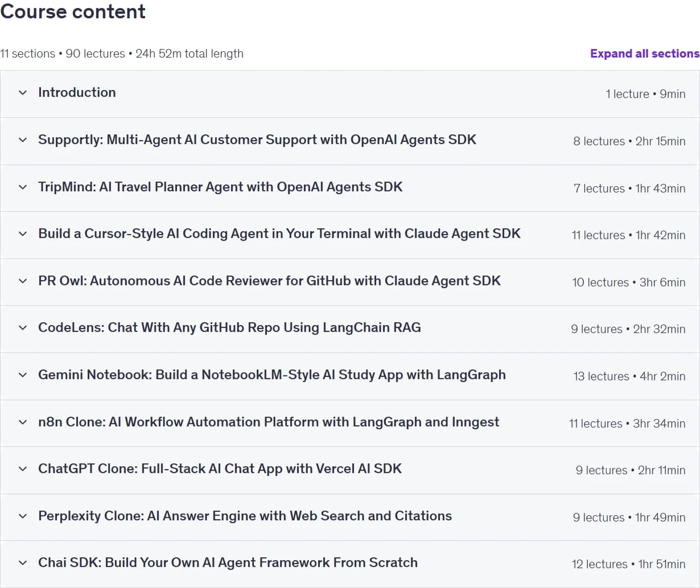Select the Introduction section title
This screenshot has height=588, width=700.
tap(77, 92)
